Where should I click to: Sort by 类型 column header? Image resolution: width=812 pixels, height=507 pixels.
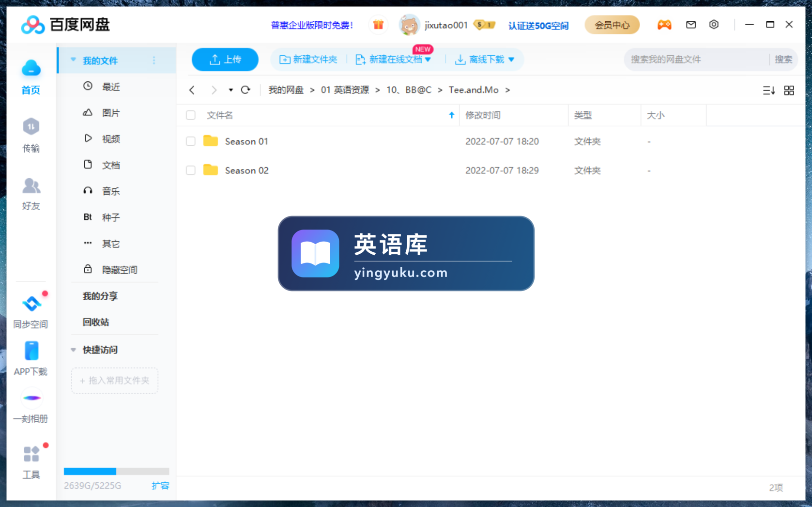point(583,115)
